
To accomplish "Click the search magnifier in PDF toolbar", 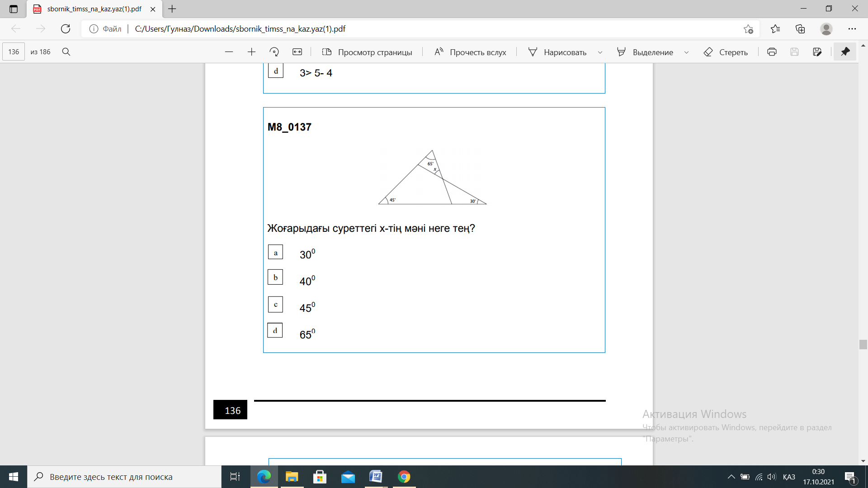I will point(66,52).
